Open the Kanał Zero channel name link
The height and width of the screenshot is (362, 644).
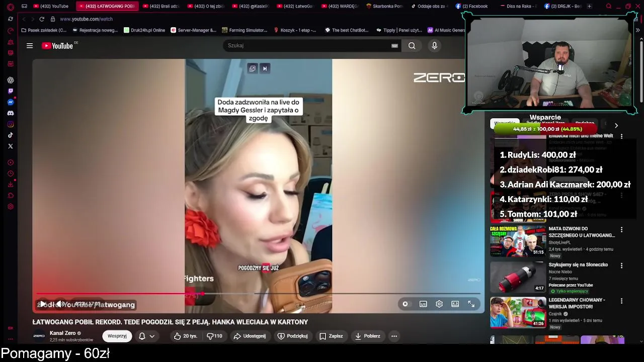[x=63, y=333]
